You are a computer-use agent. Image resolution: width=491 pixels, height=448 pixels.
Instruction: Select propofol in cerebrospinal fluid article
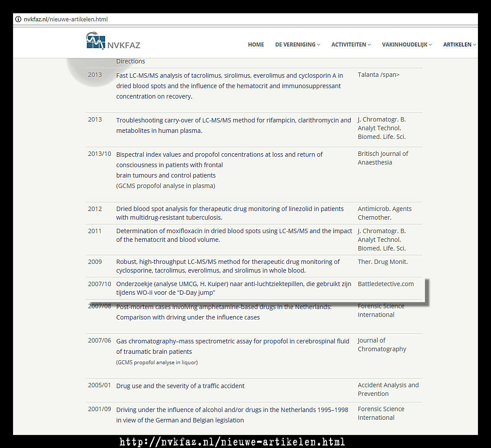(x=232, y=346)
